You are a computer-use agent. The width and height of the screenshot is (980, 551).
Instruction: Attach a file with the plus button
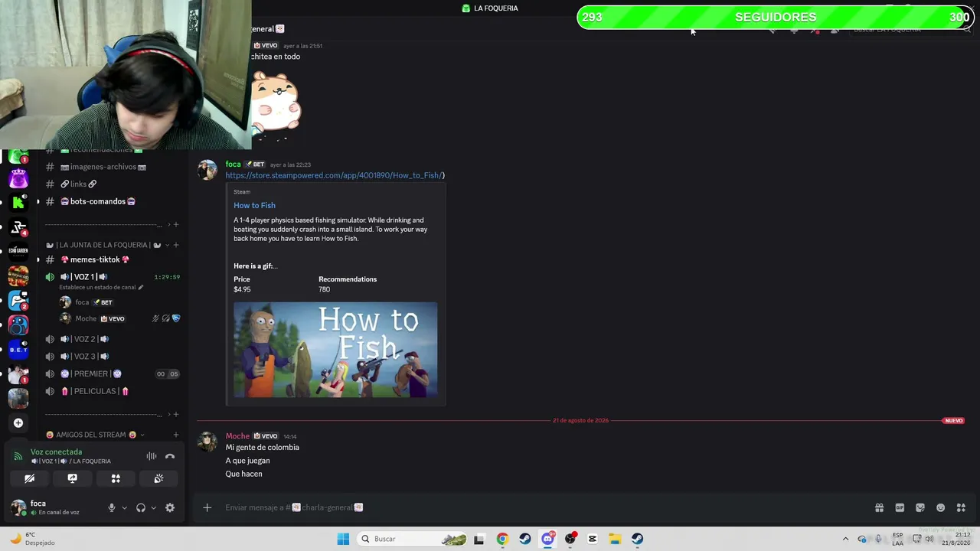pos(207,507)
